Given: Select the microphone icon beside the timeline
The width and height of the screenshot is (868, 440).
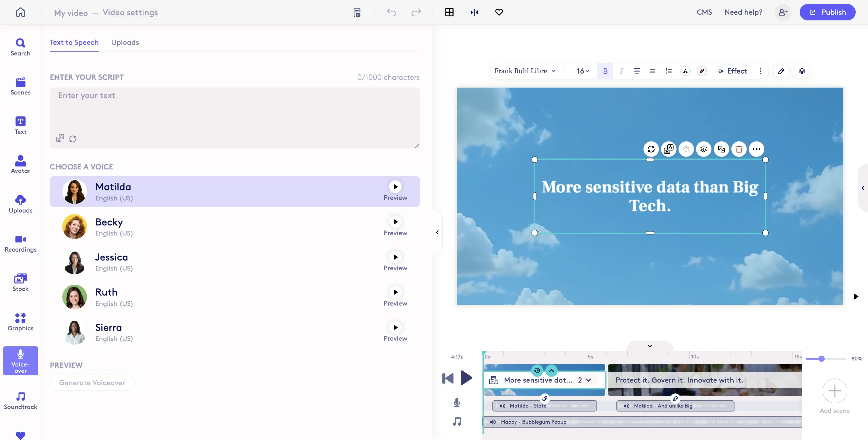Looking at the screenshot, I should pyautogui.click(x=457, y=403).
